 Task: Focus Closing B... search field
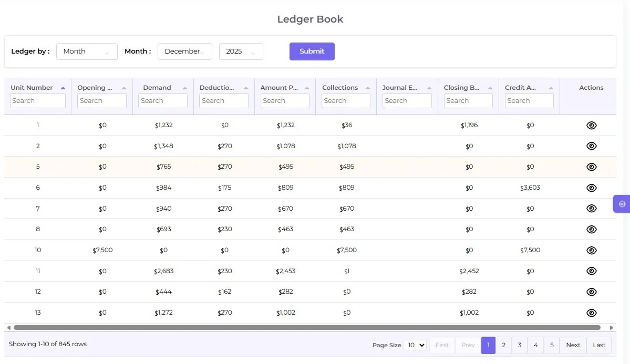pos(468,101)
